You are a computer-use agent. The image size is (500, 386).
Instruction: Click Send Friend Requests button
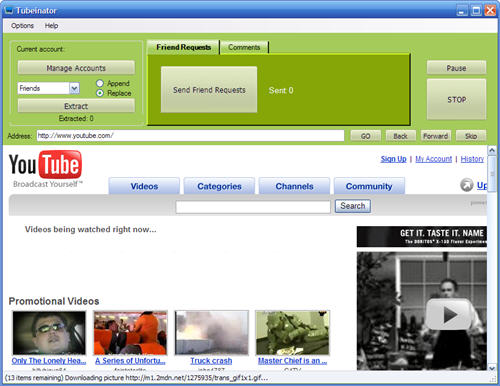click(209, 90)
